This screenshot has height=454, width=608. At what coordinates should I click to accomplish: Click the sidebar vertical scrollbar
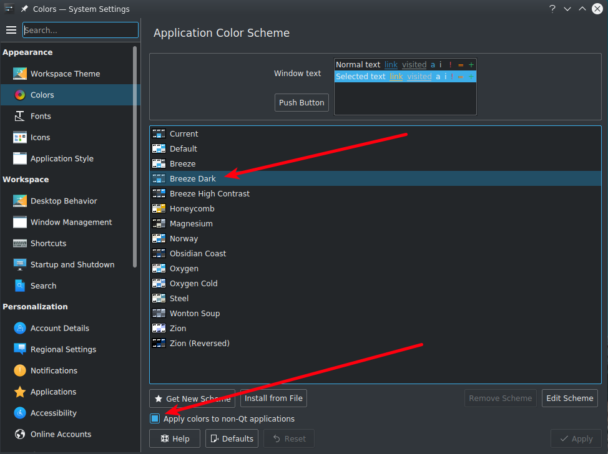tap(135, 157)
